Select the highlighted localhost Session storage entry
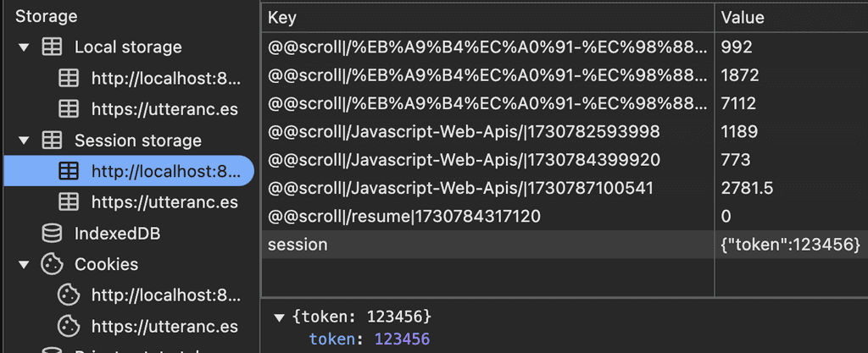This screenshot has width=868, height=353. [x=129, y=171]
